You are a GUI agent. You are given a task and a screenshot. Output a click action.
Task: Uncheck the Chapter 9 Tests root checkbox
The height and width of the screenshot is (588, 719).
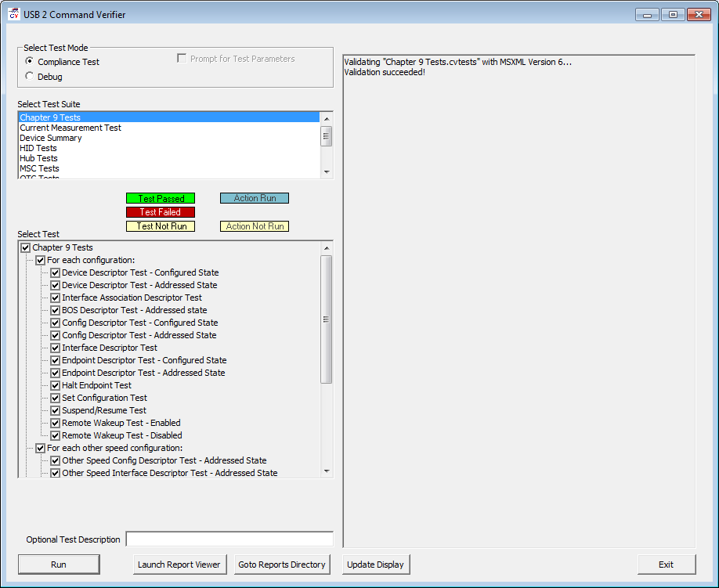(25, 247)
